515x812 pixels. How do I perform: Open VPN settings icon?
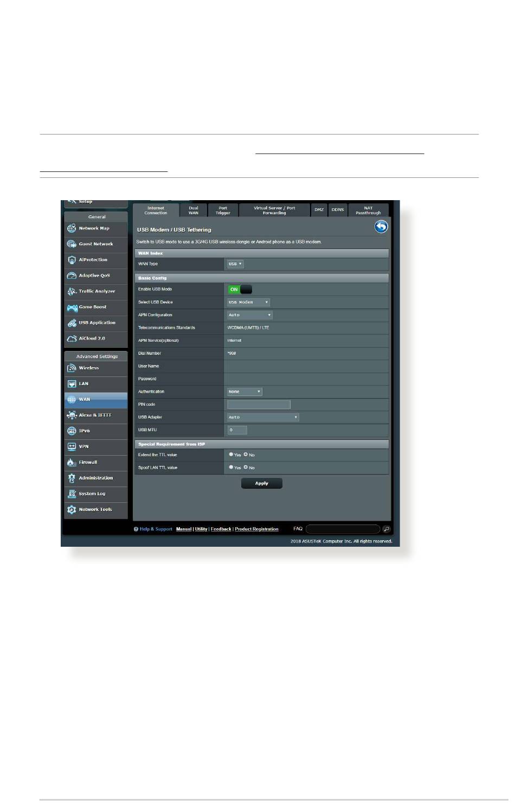(72, 447)
